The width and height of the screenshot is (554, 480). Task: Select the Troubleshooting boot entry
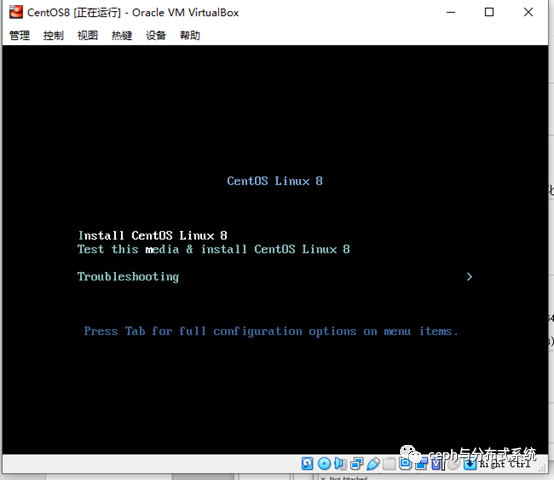(x=128, y=277)
